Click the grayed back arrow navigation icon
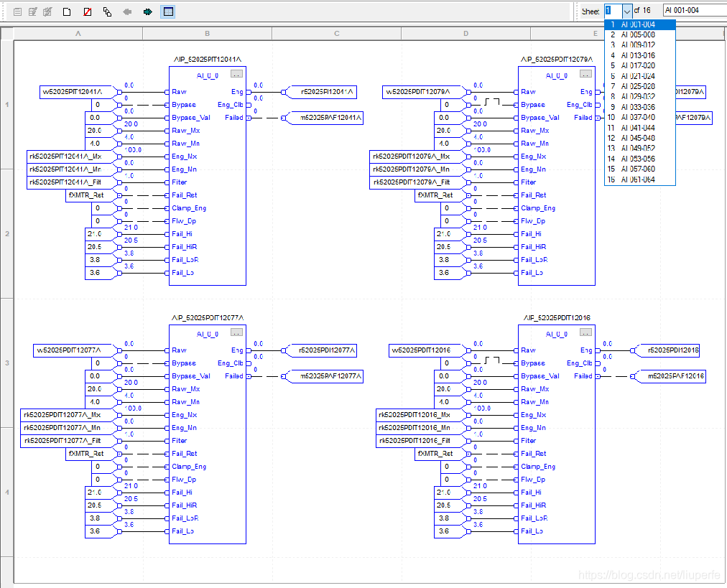727x588 pixels. [x=128, y=11]
